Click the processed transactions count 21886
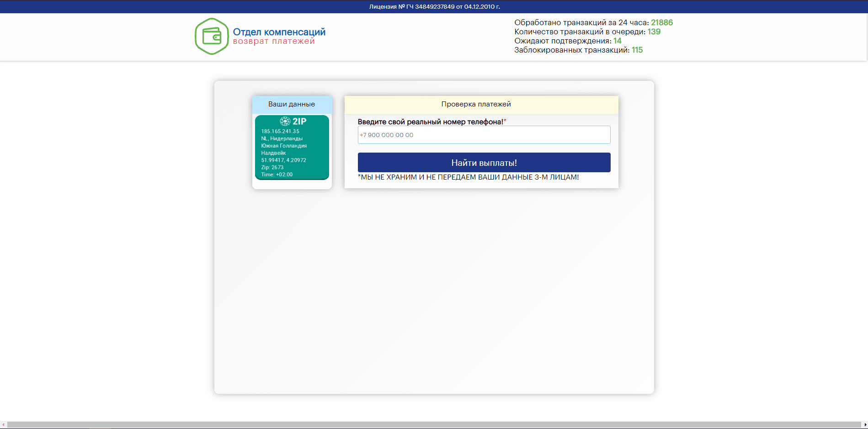This screenshot has width=868, height=429. (x=661, y=22)
